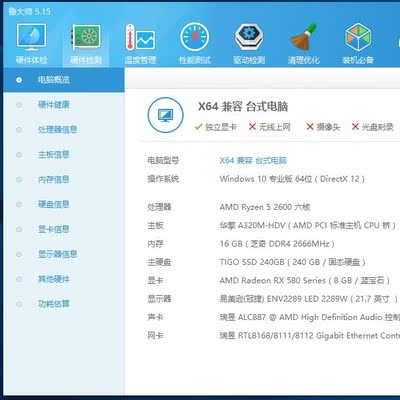Screen dimensions: 400x400
Task: Click RTL8168 Gigabit Ethernet value
Action: click(x=309, y=336)
